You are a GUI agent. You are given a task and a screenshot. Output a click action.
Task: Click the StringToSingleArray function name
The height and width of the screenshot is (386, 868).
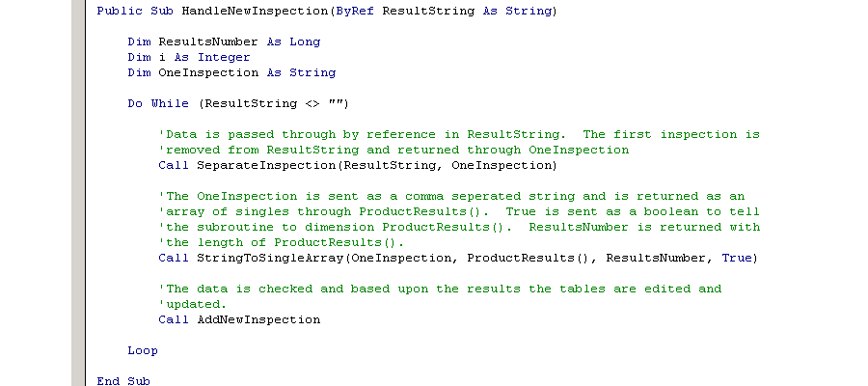click(270, 258)
